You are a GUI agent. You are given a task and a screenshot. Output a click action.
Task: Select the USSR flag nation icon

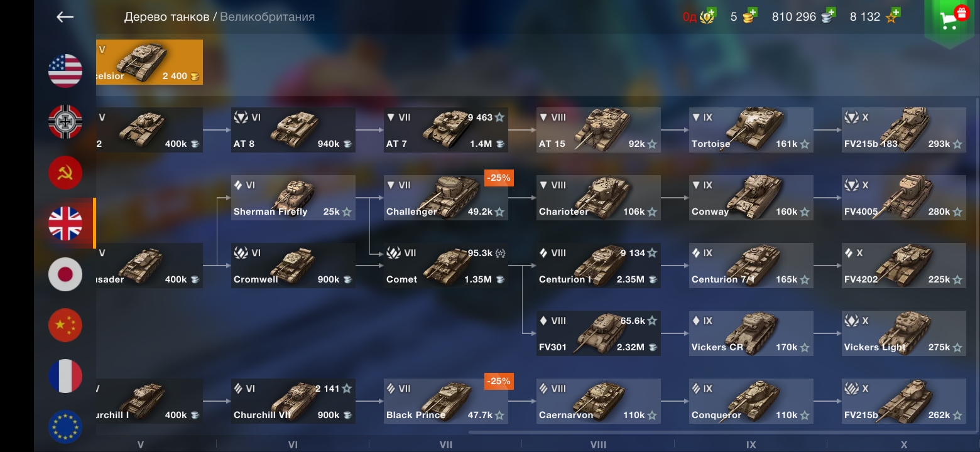(65, 173)
